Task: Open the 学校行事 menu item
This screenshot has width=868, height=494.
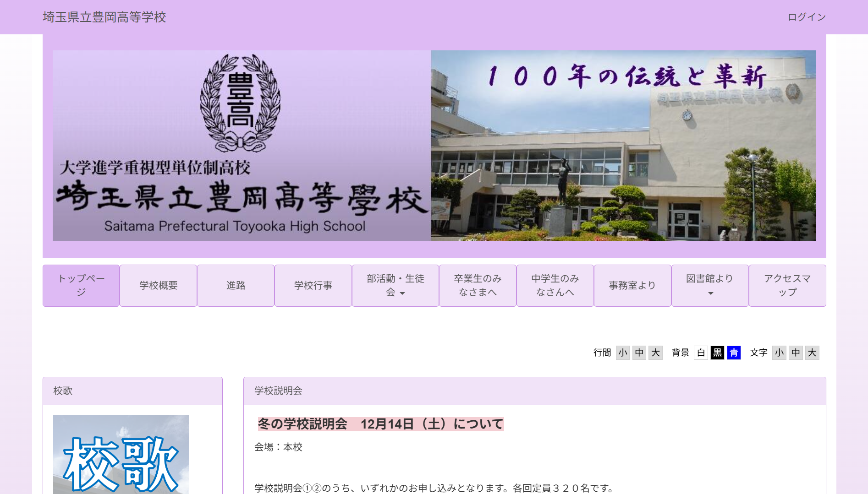Action: pos(313,285)
